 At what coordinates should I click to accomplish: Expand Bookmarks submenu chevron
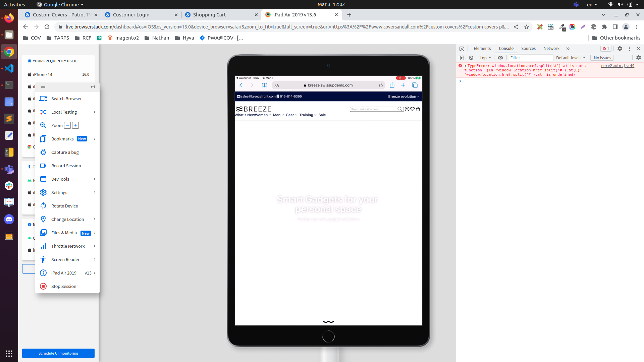click(95, 139)
